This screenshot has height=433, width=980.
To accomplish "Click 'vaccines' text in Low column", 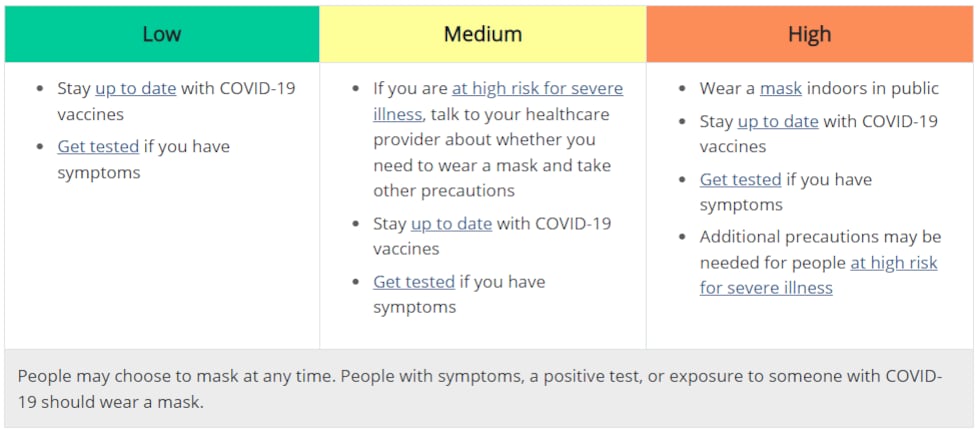I will tap(91, 115).
